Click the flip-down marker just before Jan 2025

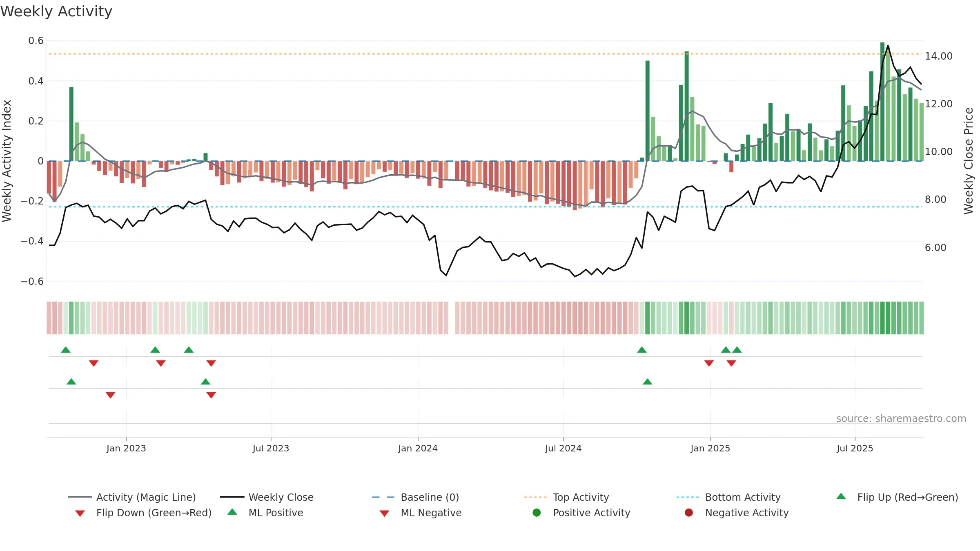[x=709, y=363]
